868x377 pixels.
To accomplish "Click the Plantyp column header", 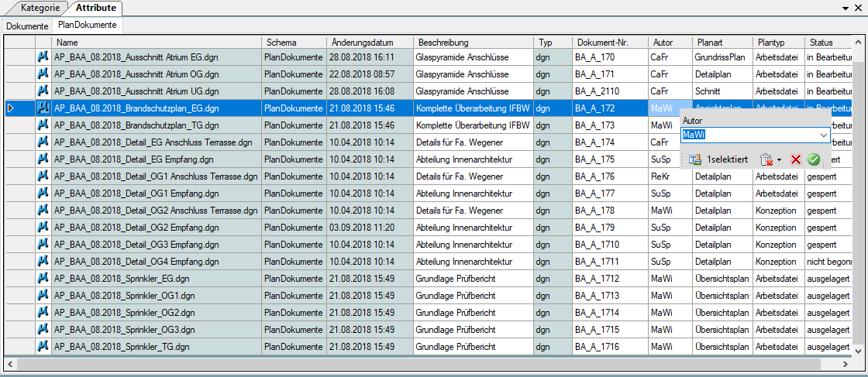I will [779, 43].
